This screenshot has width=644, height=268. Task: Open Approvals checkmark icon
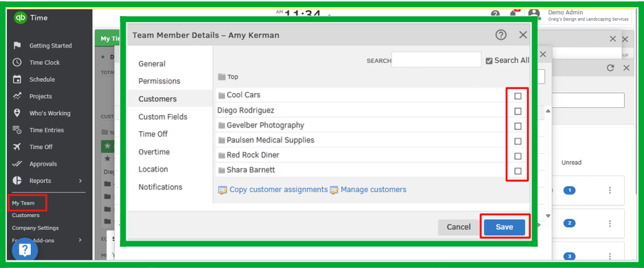click(17, 164)
